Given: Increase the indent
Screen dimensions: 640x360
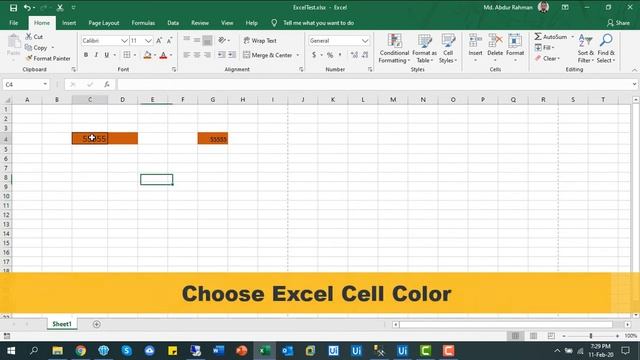Looking at the screenshot, I should 232,55.
